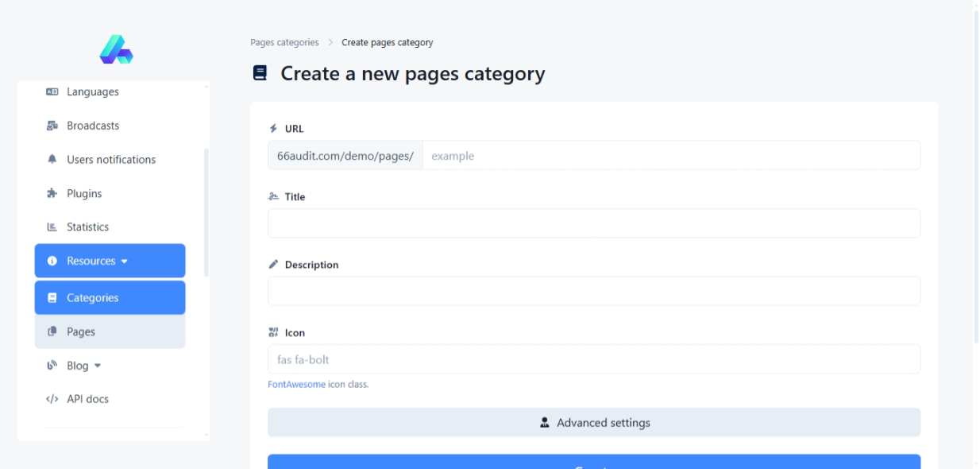Expand the Blog submenu caret

click(98, 366)
